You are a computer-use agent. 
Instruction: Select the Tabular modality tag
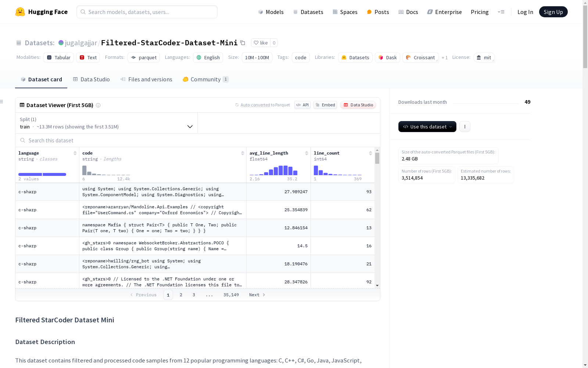tap(59, 57)
